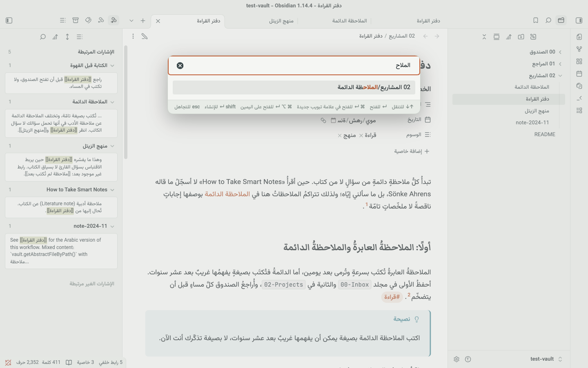
Task: Open quick switcher ribbon icon
Action: pyautogui.click(x=579, y=37)
